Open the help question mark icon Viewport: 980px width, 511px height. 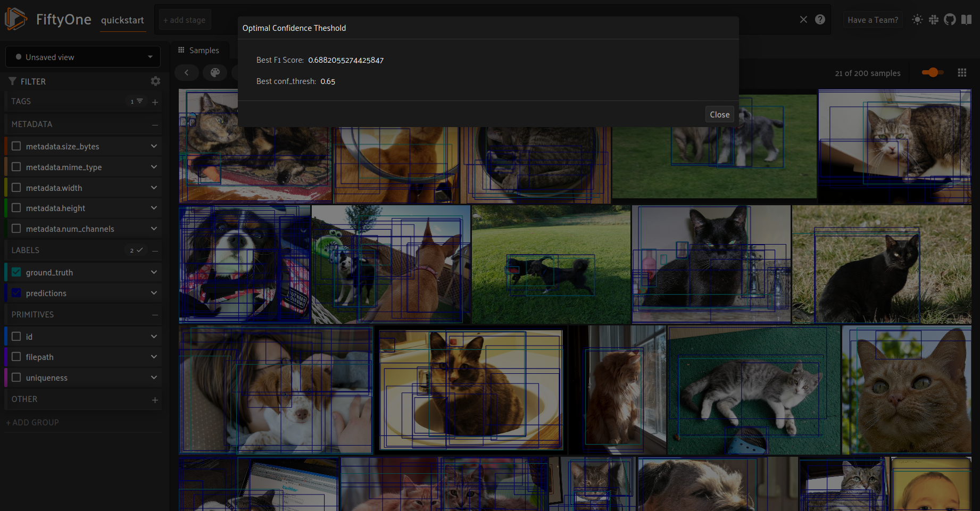tap(820, 20)
